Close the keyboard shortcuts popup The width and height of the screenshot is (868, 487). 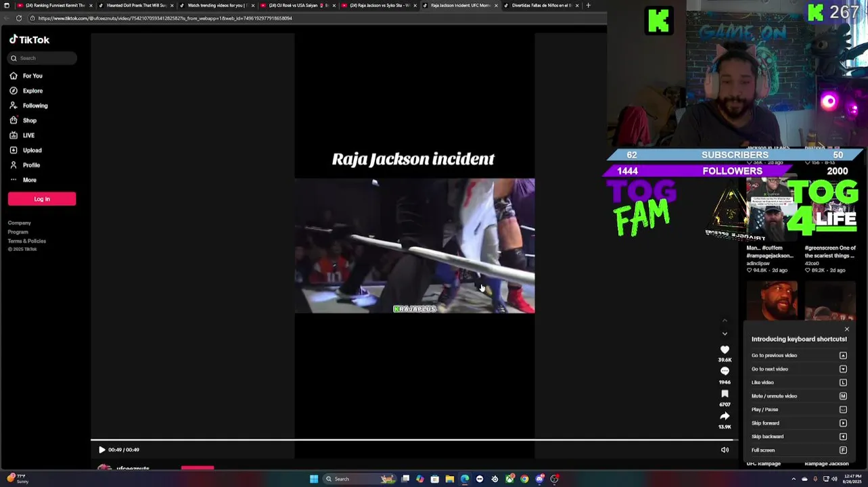point(846,329)
